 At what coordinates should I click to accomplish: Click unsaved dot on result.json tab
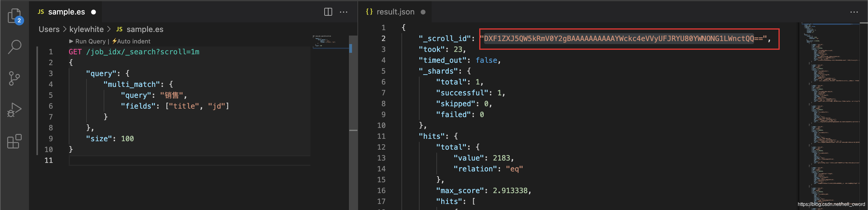[x=423, y=12]
